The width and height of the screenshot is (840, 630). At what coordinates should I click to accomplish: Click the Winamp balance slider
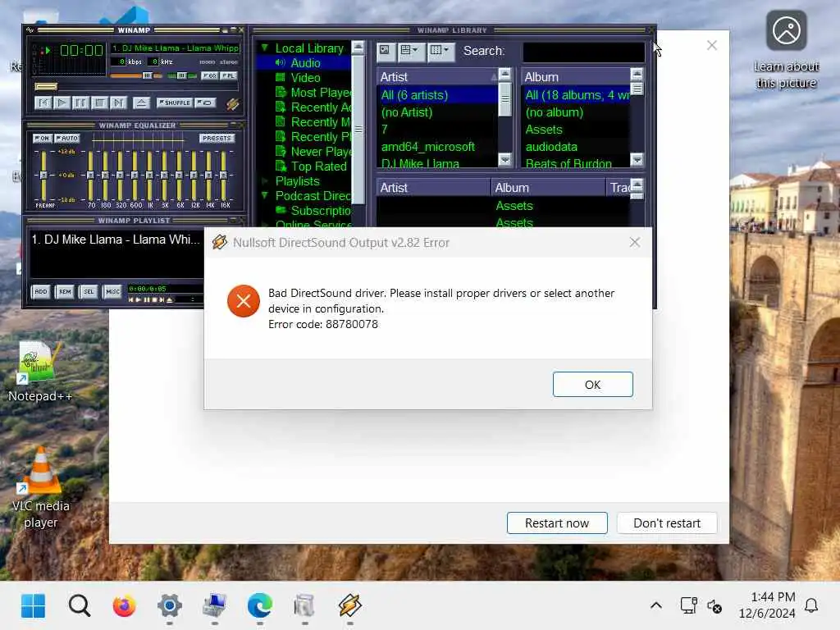click(x=182, y=75)
